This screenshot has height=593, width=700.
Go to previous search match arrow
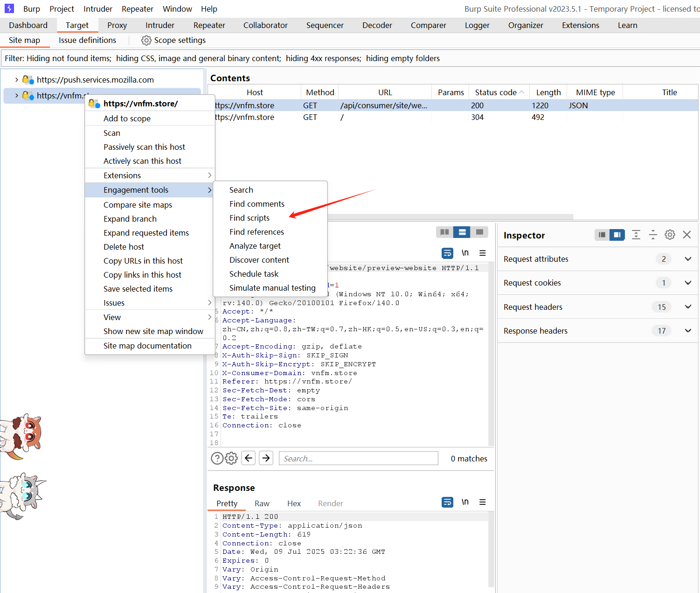tap(249, 458)
